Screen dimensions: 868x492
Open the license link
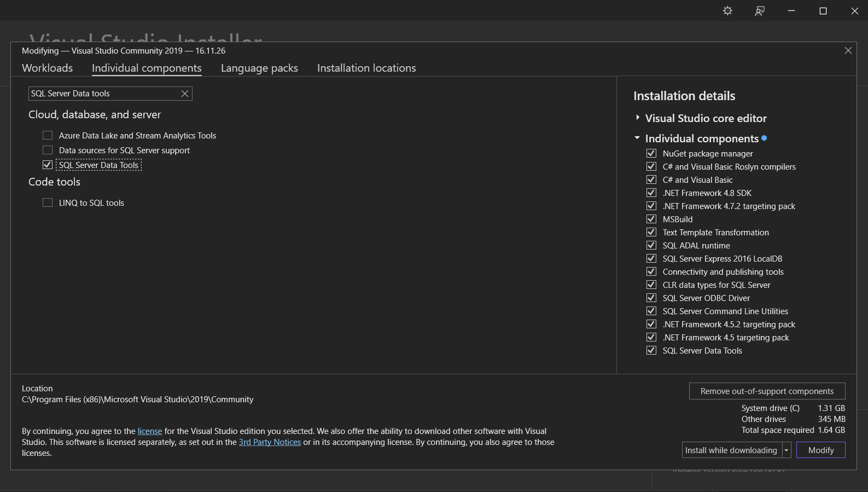tap(150, 431)
